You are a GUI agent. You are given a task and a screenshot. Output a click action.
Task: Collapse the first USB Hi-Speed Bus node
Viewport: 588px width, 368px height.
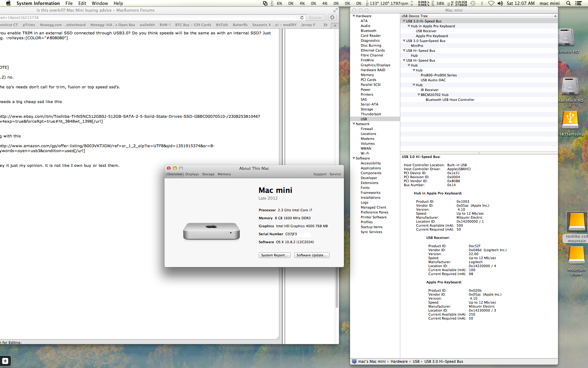[x=404, y=51]
